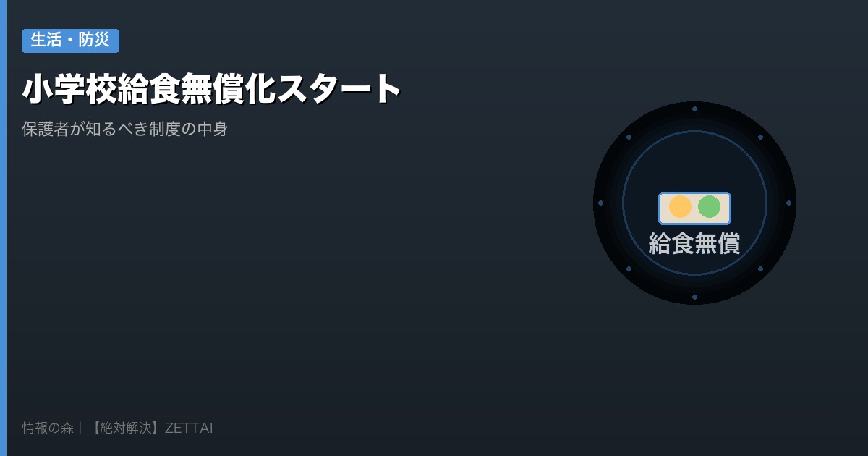Screen dimensions: 868x456
Task: Click the vertical separator between footer texts
Action: click(x=80, y=428)
